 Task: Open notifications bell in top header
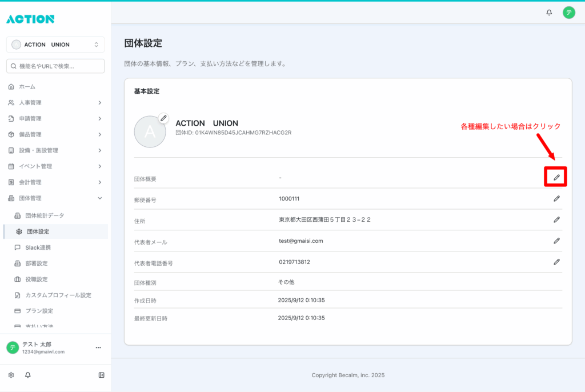coord(549,12)
